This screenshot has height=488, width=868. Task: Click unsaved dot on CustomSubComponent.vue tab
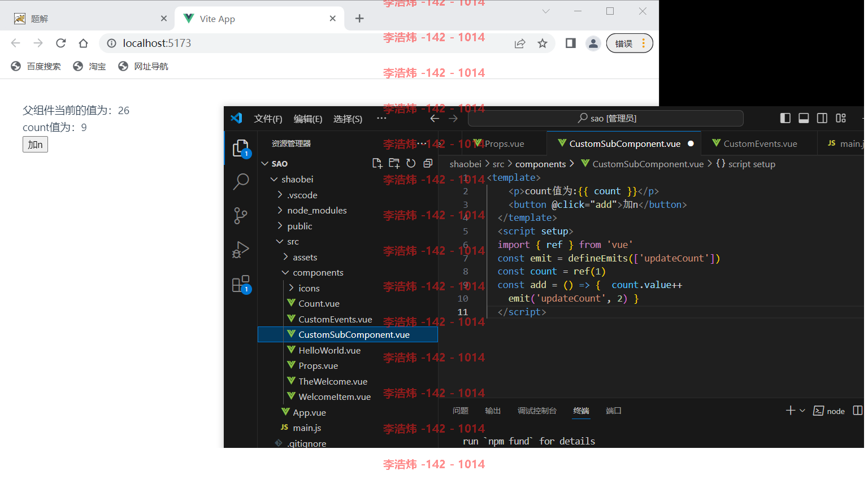pos(691,143)
